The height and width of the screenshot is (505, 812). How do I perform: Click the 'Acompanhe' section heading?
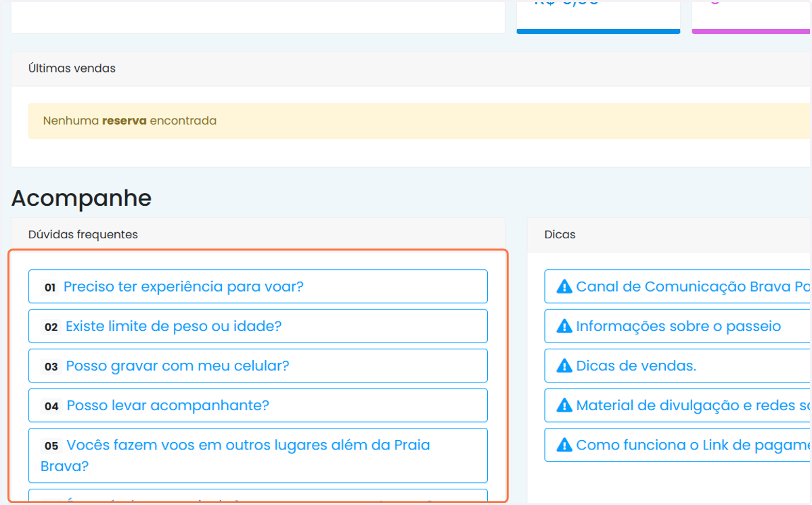pos(81,198)
